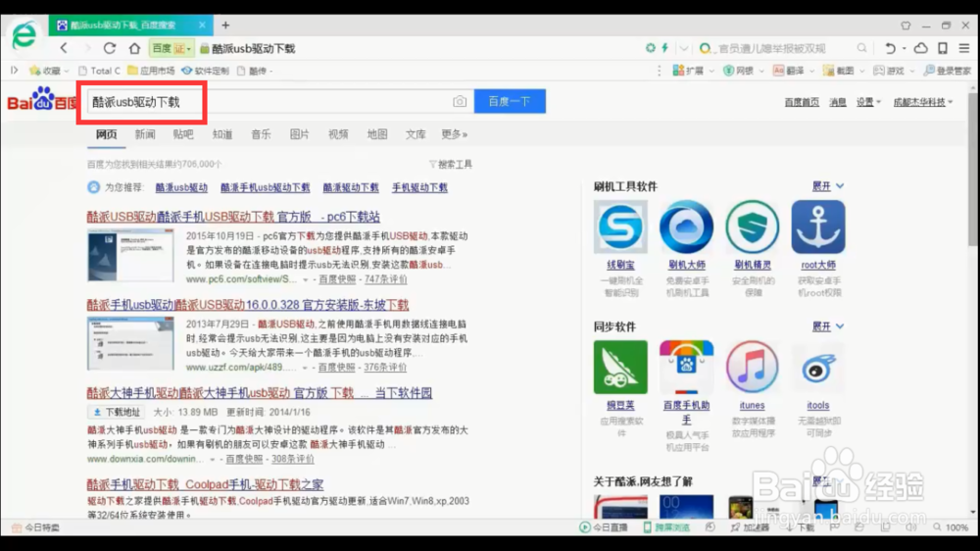Viewport: 980px width, 551px height.
Task: Open the itools app icon
Action: pos(818,367)
